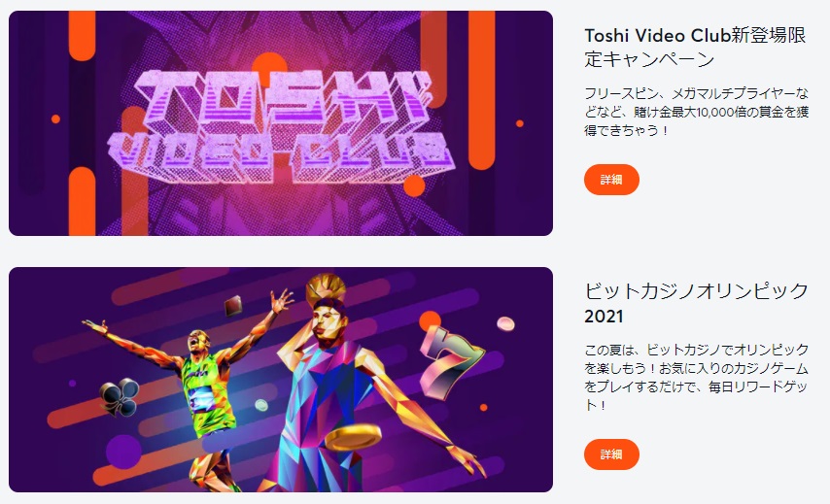Click the orange circle below the Toshi logo
830x504 pixels.
[414, 185]
